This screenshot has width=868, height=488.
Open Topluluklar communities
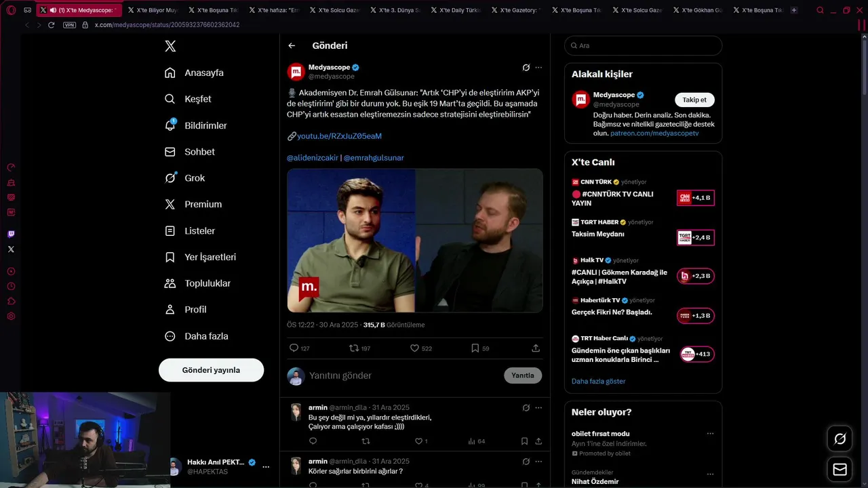pos(198,283)
